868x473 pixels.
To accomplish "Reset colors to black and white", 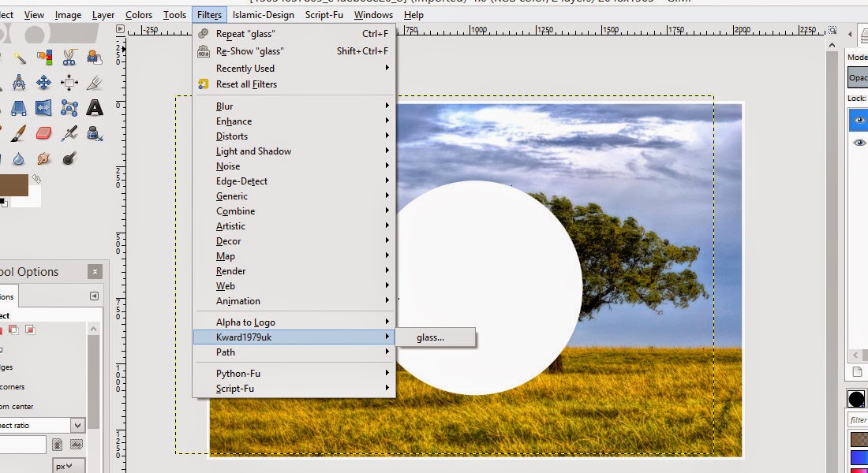I will [3, 203].
